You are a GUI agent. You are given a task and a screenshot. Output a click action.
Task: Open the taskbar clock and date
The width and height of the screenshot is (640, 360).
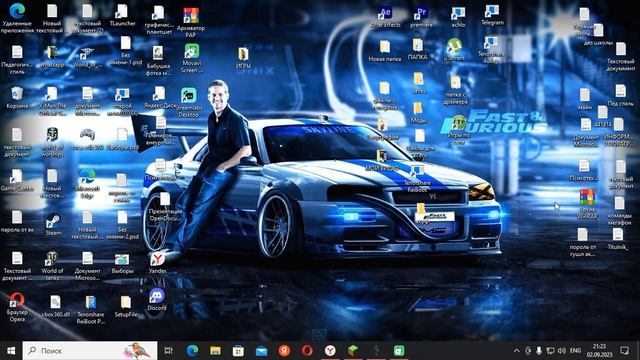599,351
